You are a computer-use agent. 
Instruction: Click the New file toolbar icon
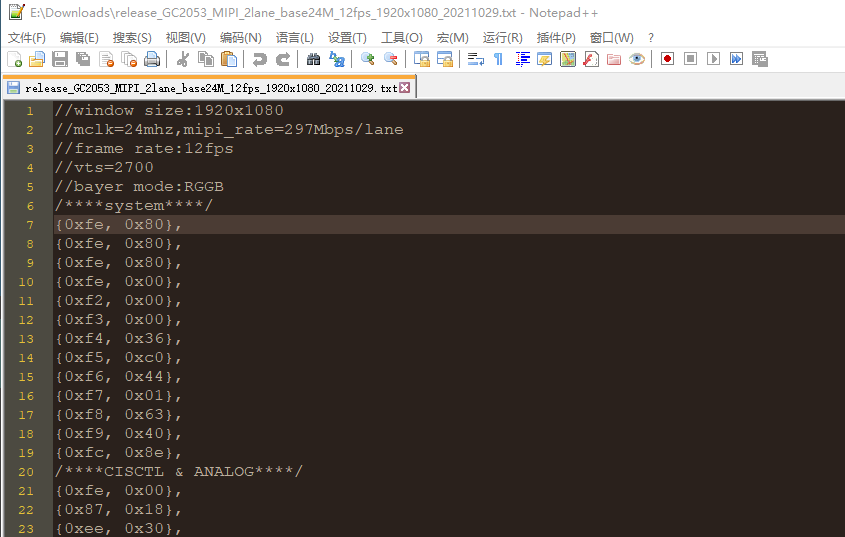(14, 59)
